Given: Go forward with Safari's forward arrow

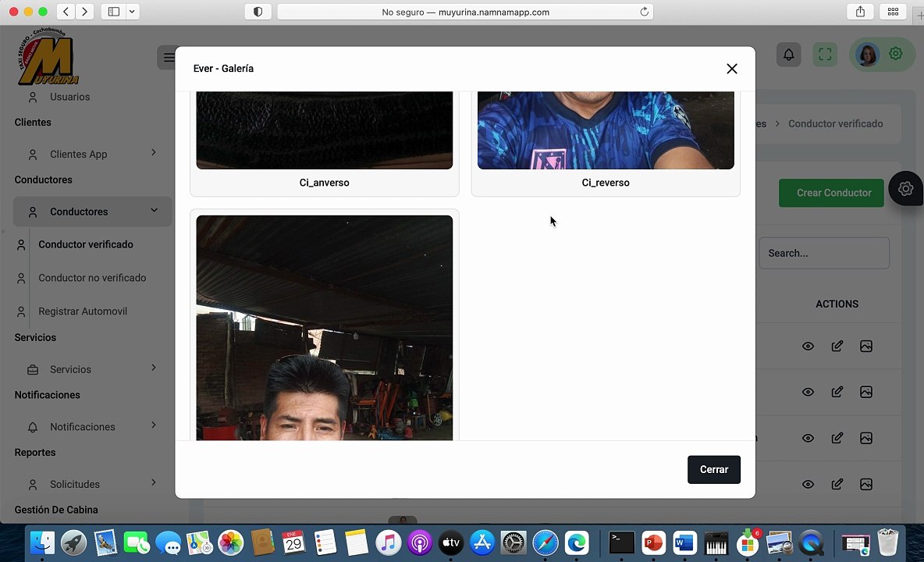Looking at the screenshot, I should click(x=85, y=11).
